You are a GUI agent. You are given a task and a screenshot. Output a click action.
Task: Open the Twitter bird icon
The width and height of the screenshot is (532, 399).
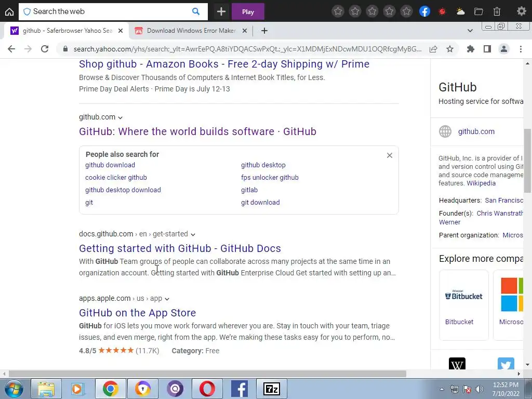[x=506, y=364]
